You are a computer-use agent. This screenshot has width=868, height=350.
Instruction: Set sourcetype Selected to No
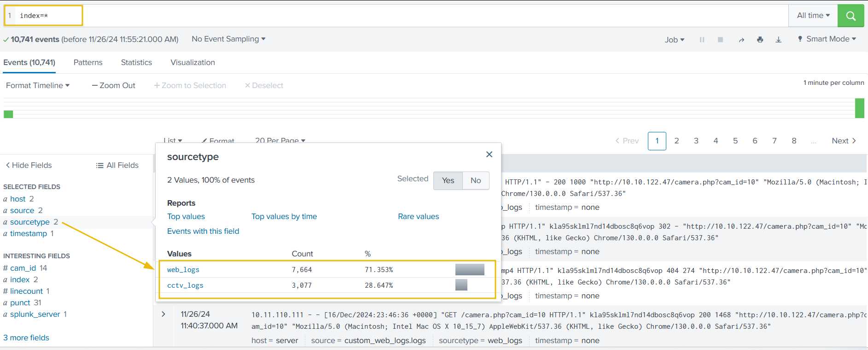point(475,180)
